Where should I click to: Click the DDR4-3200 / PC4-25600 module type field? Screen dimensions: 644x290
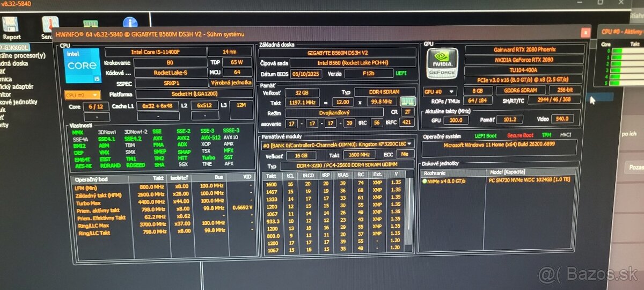tap(348, 166)
